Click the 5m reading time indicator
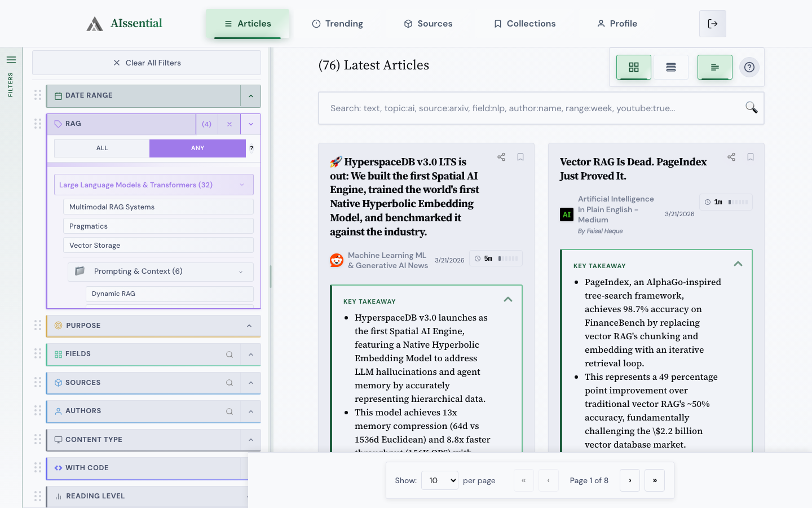 click(x=496, y=259)
